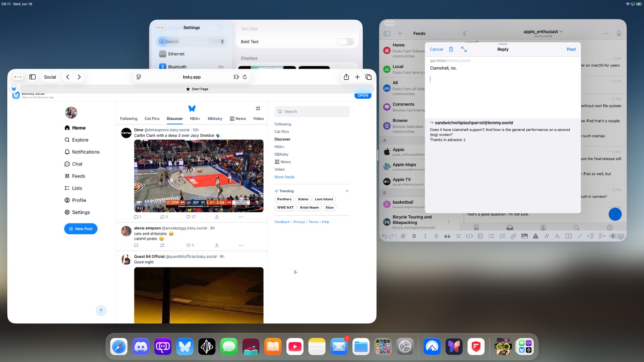The height and width of the screenshot is (362, 644).
Task: Insert a link in the Lemmy editor toolbar
Action: 513,236
